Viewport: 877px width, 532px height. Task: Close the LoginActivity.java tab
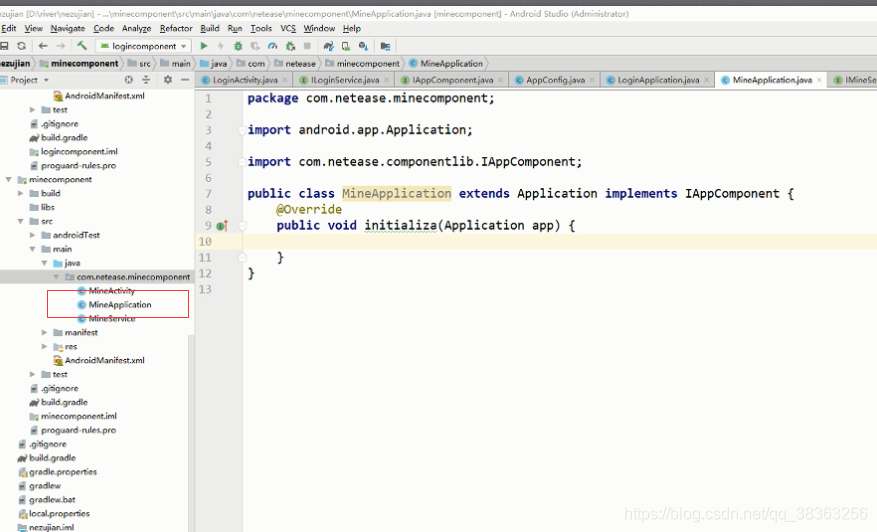pos(285,80)
